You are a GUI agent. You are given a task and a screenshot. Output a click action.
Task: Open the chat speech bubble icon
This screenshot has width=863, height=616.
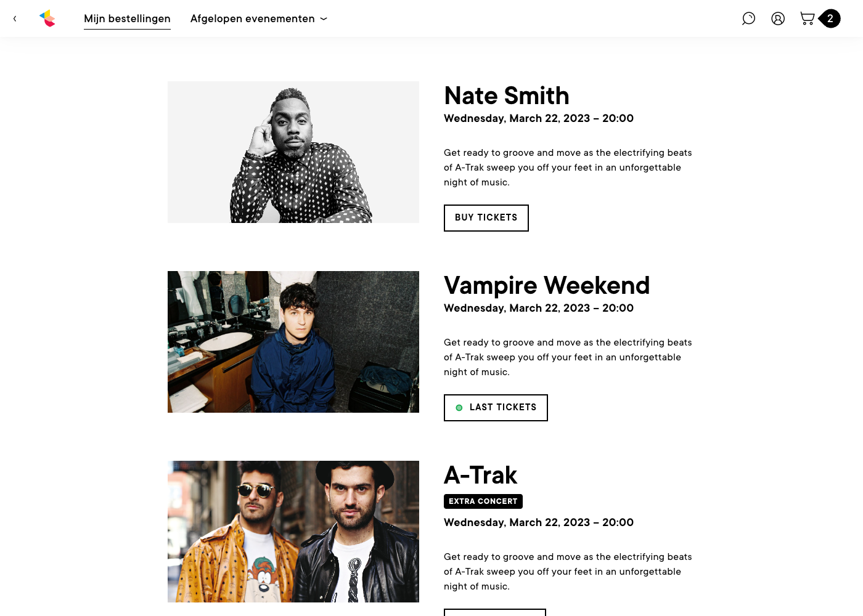click(748, 18)
